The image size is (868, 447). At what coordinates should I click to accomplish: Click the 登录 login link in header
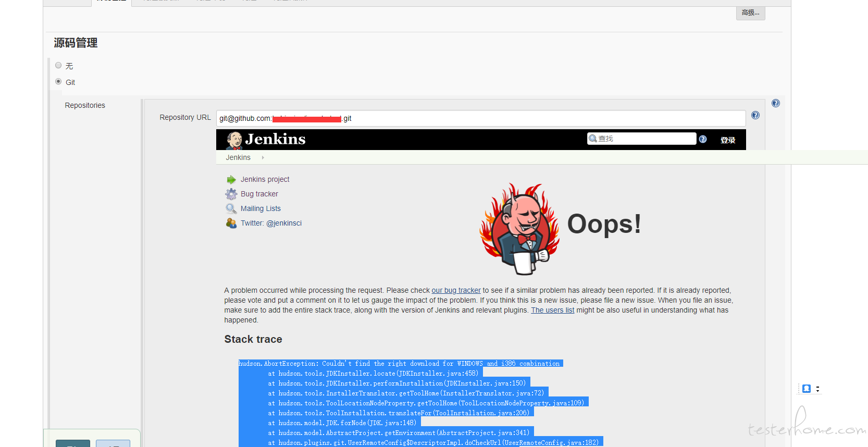coord(728,140)
